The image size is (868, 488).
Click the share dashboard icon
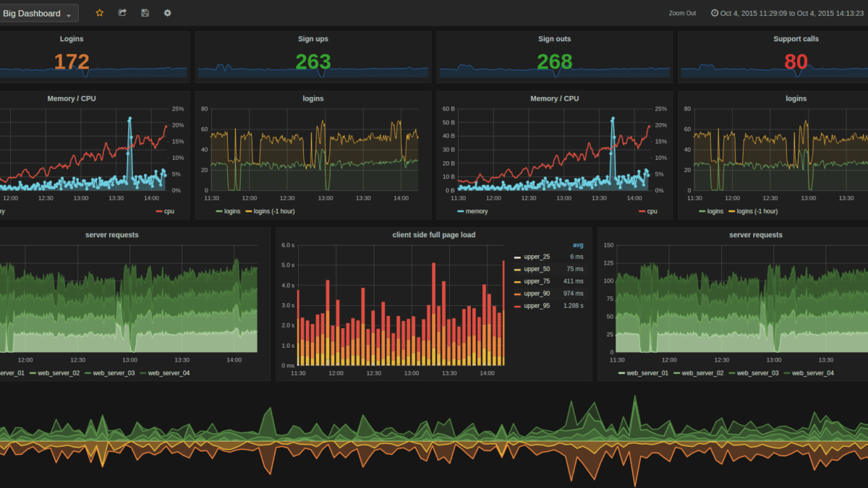(122, 12)
